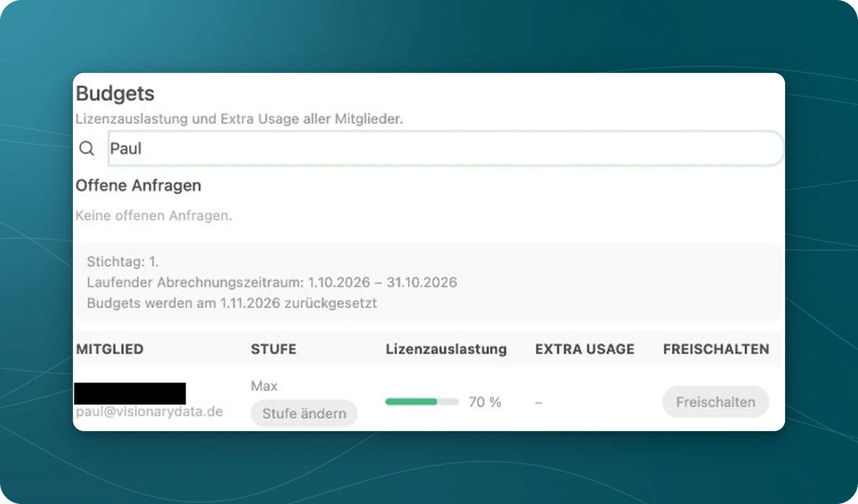Click the dash in Extra Usage column
Screen dimensions: 858x504
coord(539,403)
